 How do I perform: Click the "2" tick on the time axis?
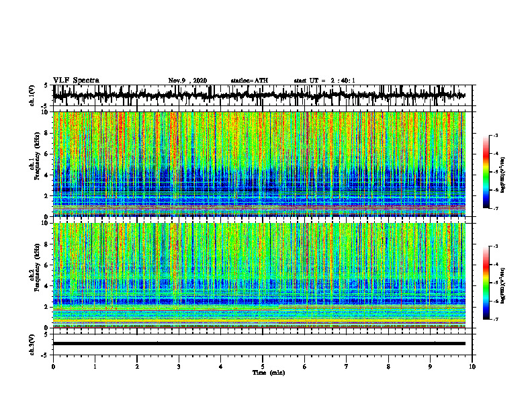pos(137,367)
